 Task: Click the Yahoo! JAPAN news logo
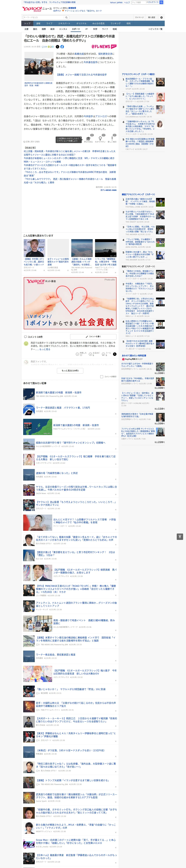tap(37, 9)
